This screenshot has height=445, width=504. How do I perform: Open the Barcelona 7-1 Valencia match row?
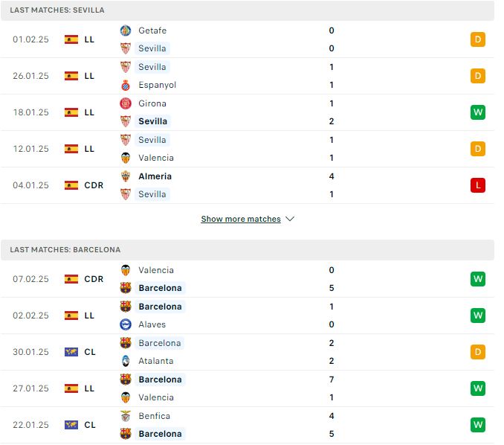tap(248, 388)
